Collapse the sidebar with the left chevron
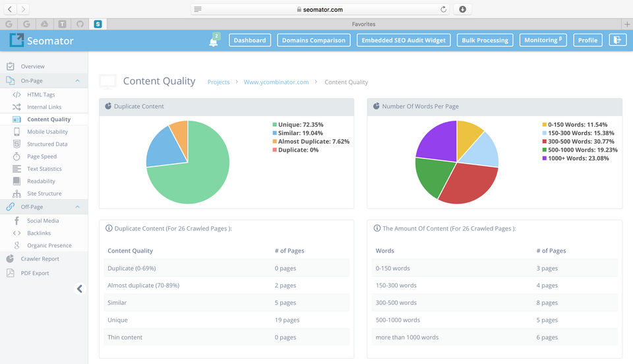This screenshot has height=364, width=633. [80, 289]
